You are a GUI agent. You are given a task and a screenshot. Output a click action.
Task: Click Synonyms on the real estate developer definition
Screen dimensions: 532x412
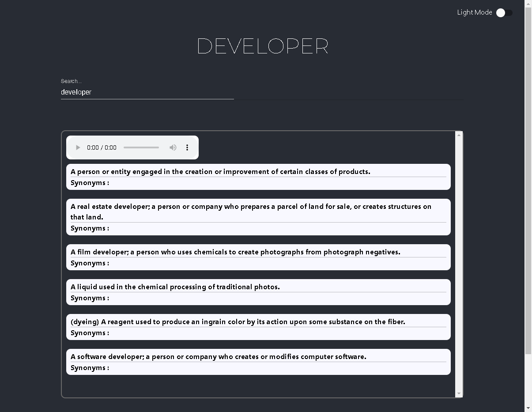click(90, 228)
